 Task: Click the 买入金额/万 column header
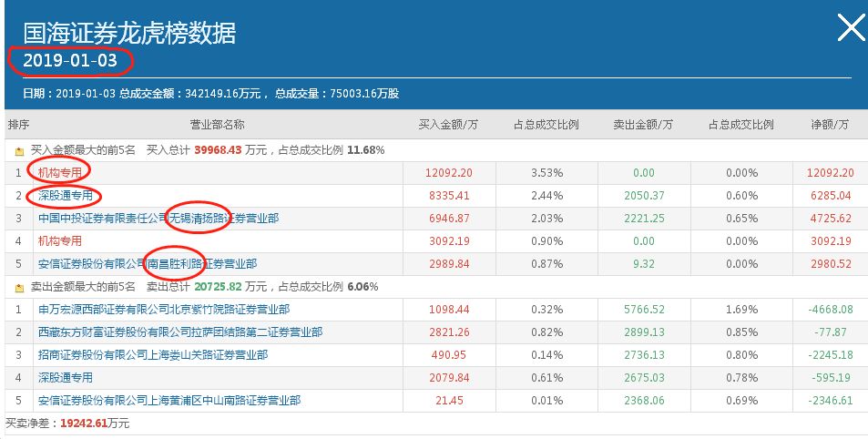click(448, 125)
